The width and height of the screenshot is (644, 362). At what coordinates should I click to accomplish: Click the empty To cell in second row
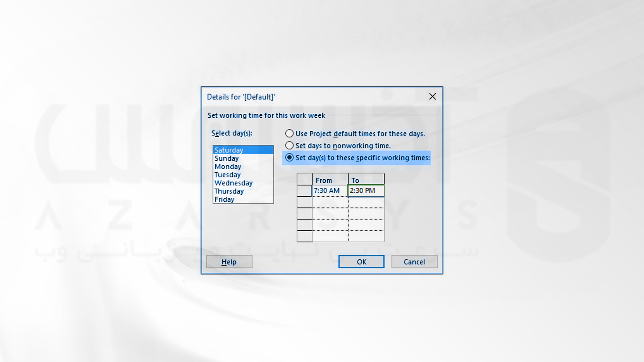coord(366,202)
